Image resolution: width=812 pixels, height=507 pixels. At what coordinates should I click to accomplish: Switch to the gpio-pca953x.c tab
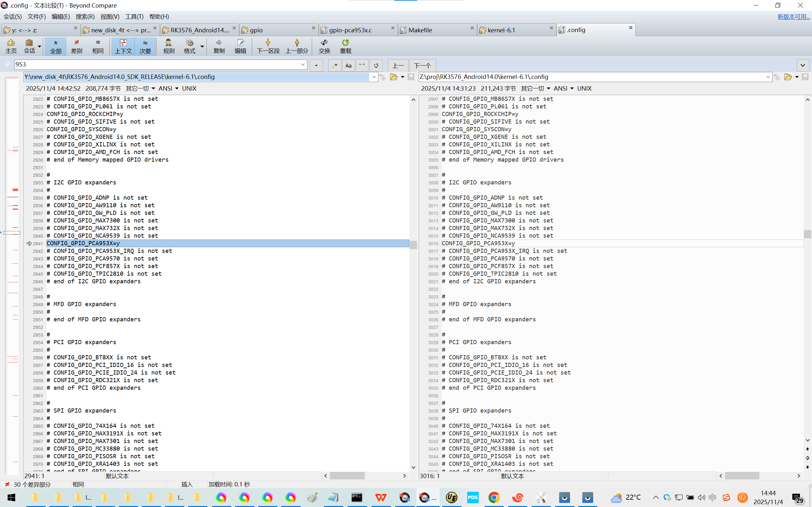click(x=350, y=30)
